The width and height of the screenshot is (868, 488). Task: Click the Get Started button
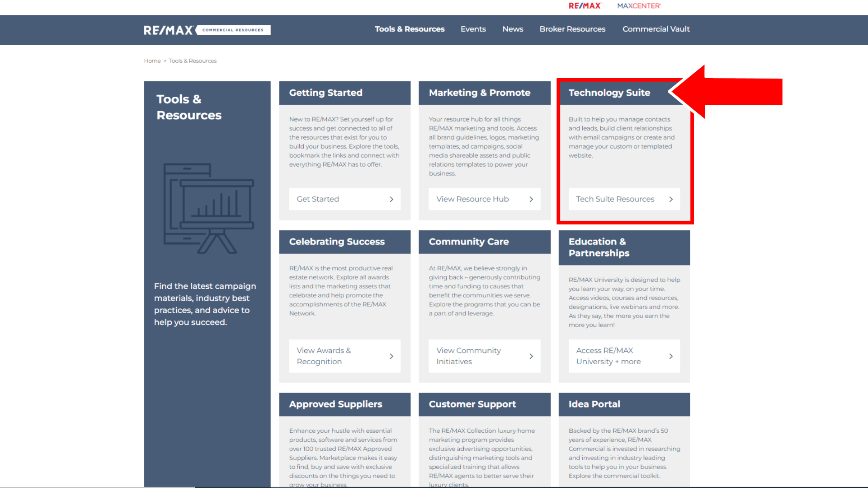(344, 199)
